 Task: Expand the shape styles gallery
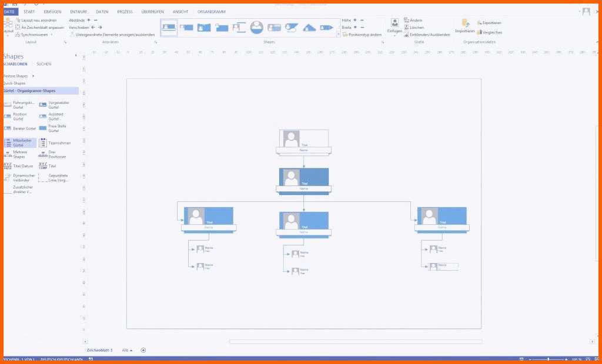338,35
